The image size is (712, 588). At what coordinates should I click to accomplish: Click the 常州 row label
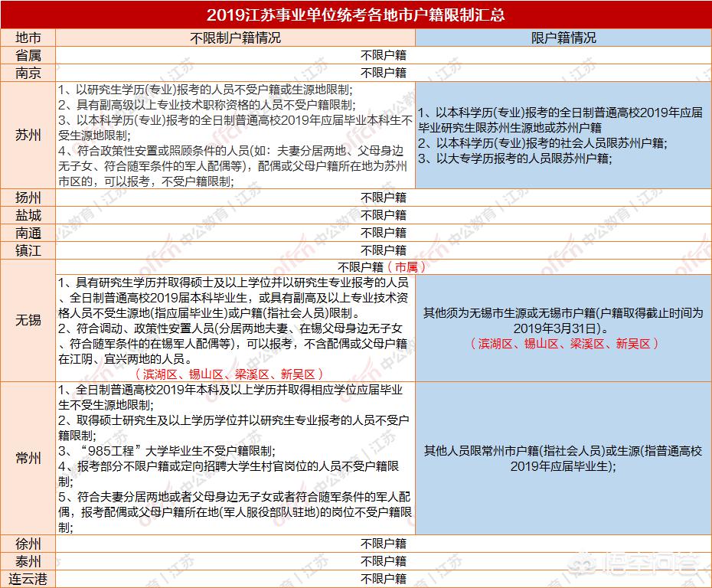(x=28, y=458)
